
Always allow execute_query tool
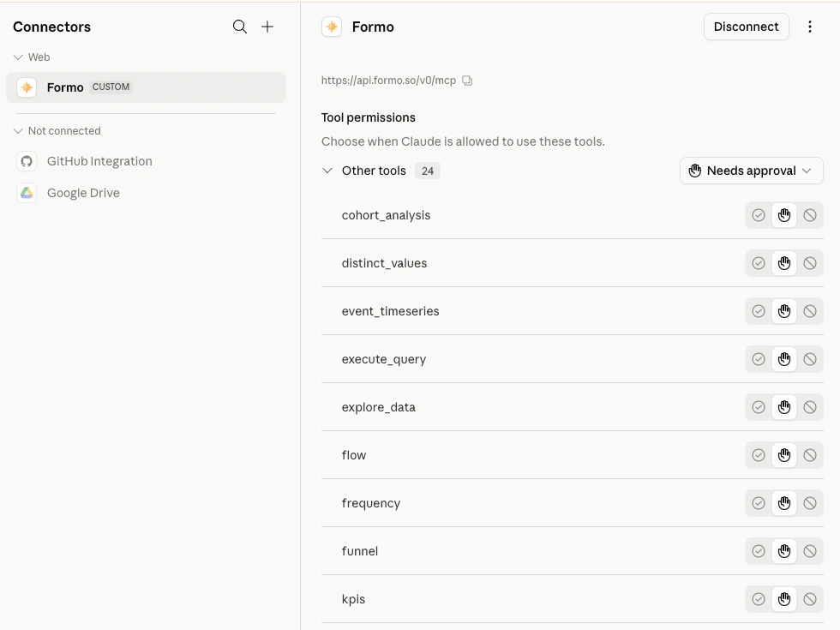click(758, 359)
